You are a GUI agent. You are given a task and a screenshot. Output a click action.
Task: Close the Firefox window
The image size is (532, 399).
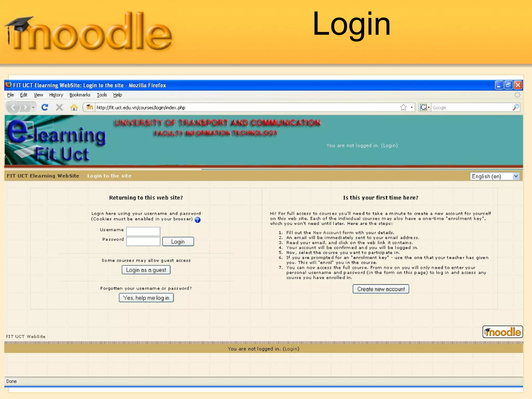pos(518,85)
